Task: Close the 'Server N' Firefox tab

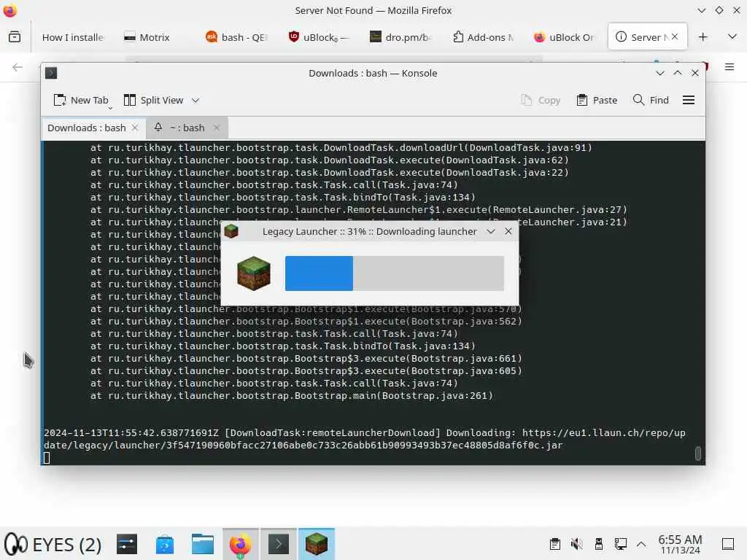Action: (x=675, y=36)
